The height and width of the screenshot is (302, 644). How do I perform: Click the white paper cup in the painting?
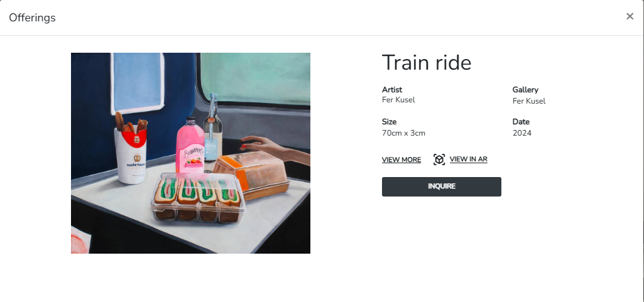[x=131, y=155]
